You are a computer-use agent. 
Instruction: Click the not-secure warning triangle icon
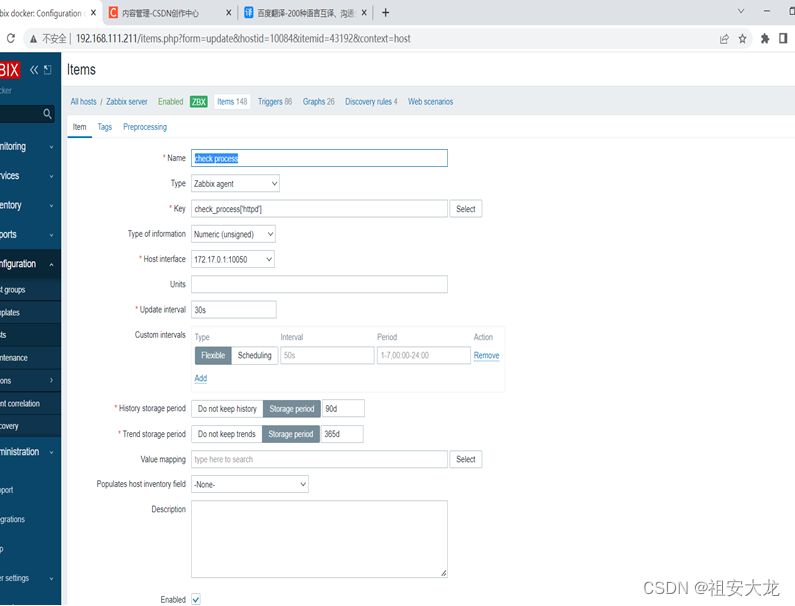coord(33,39)
